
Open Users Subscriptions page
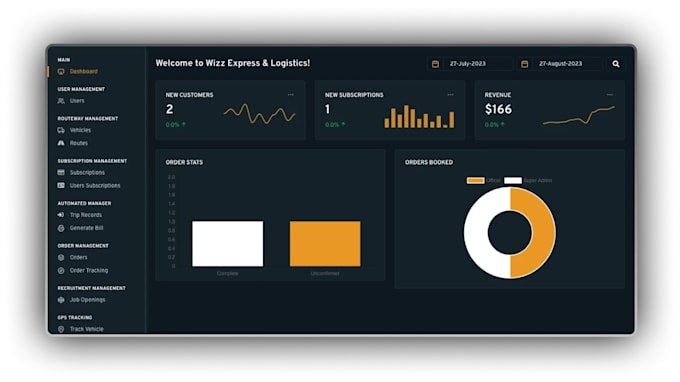(95, 186)
